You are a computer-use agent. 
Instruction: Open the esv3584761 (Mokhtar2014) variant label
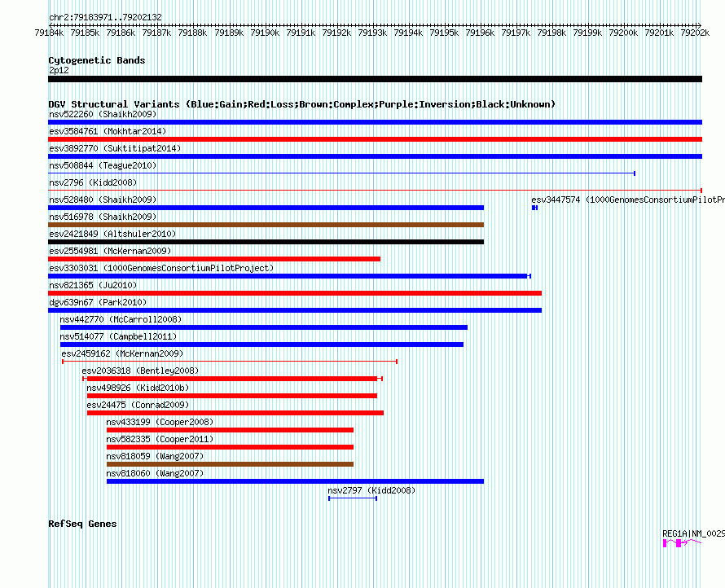108,131
